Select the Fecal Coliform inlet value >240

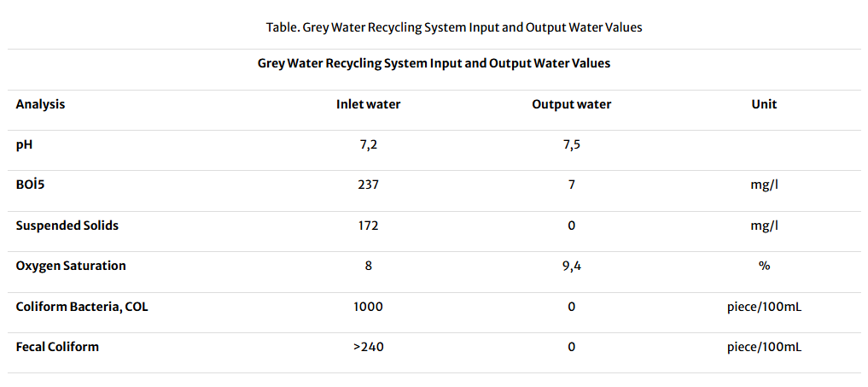tap(368, 347)
